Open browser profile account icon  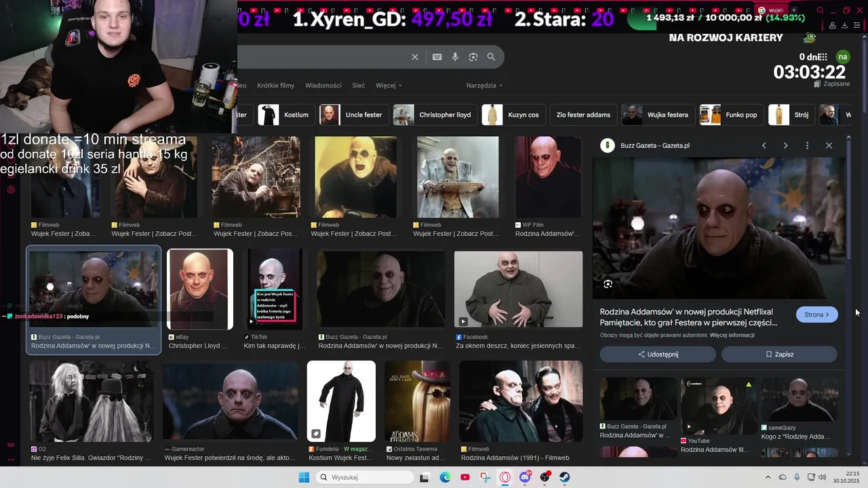(x=832, y=25)
